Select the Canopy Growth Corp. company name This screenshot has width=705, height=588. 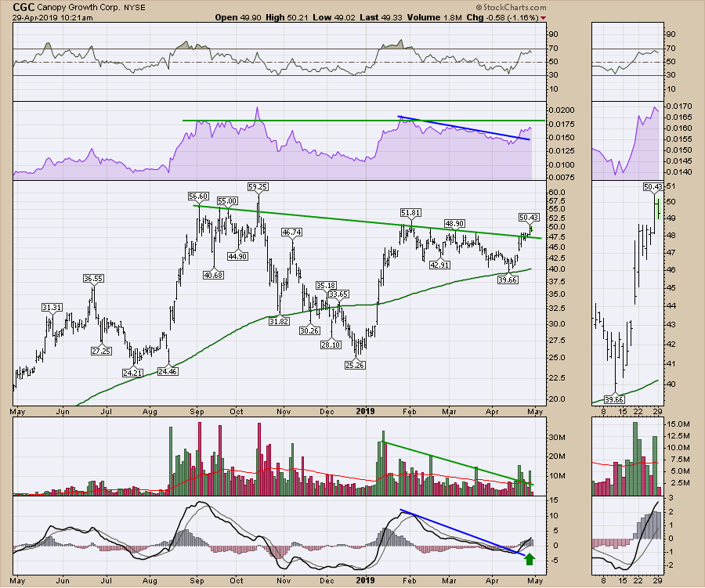[77, 7]
